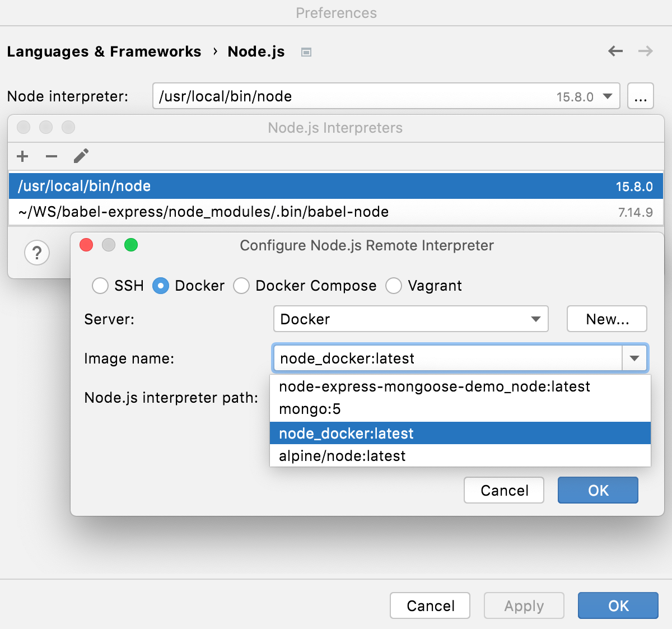Click the settings icon beside the Node.js breadcrumb
The width and height of the screenshot is (672, 629).
(306, 52)
